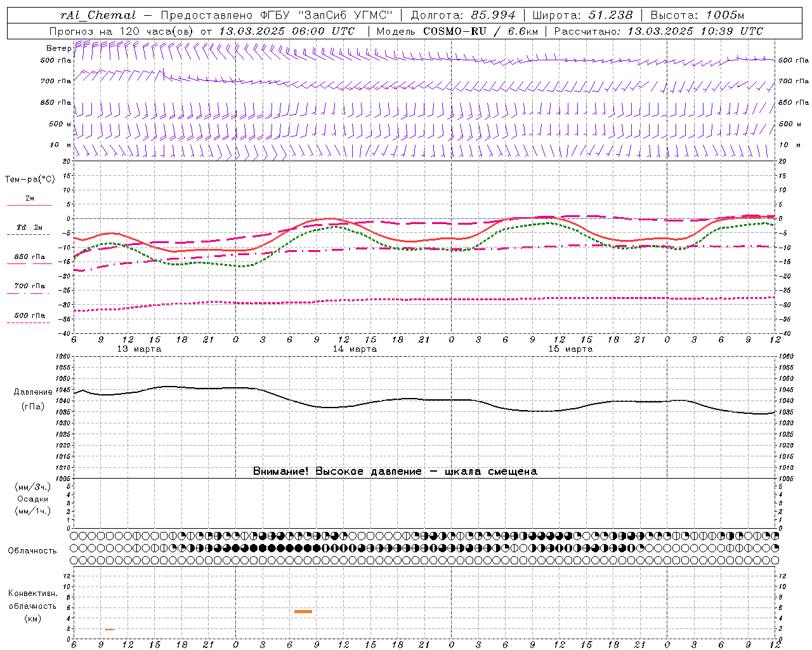Click the 15 марта date label
This screenshot has width=812, height=650.
pyautogui.click(x=570, y=349)
